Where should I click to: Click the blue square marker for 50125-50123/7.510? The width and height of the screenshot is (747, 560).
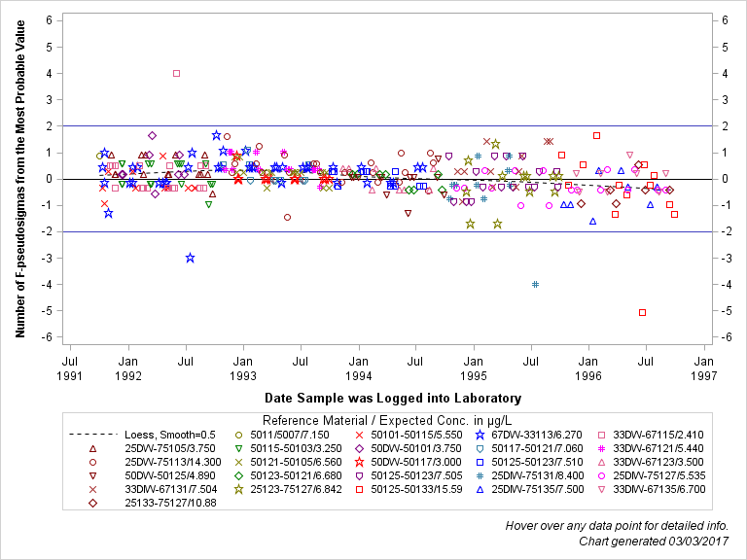click(480, 463)
